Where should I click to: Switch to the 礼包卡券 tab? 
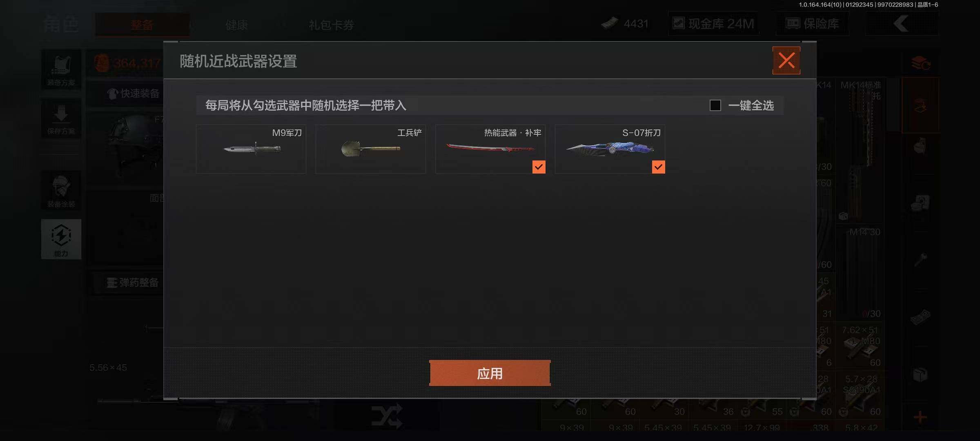click(331, 25)
